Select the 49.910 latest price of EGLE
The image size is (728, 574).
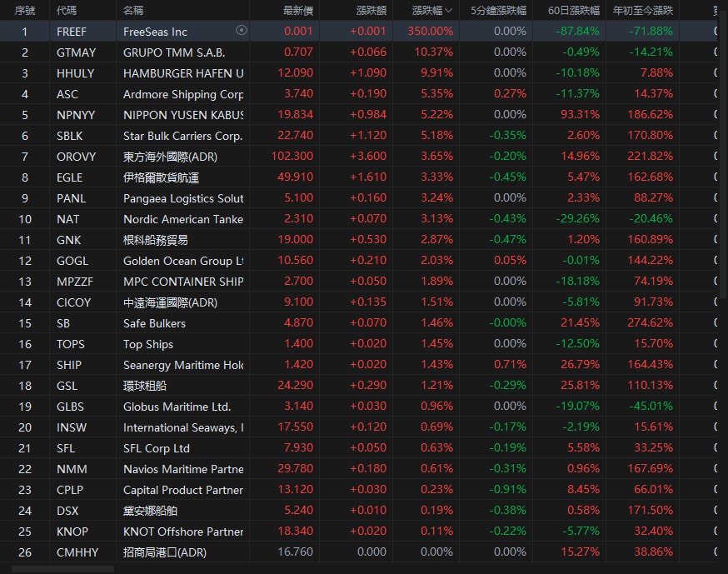pos(296,177)
